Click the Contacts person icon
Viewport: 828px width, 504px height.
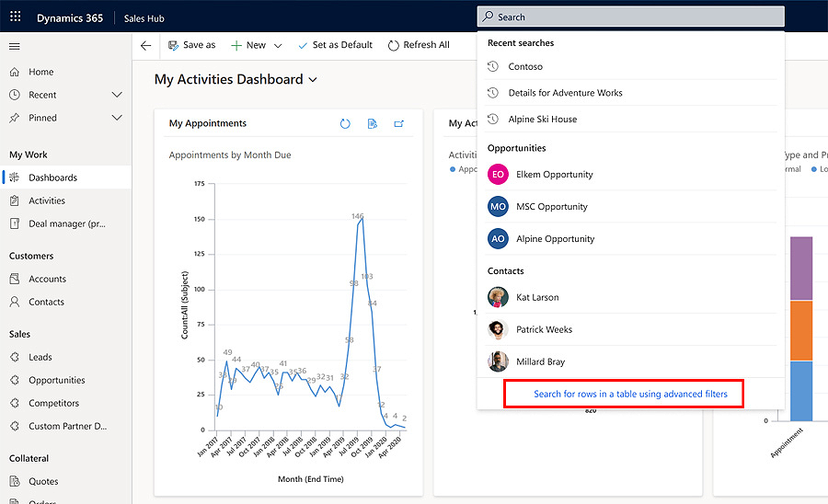tap(15, 302)
